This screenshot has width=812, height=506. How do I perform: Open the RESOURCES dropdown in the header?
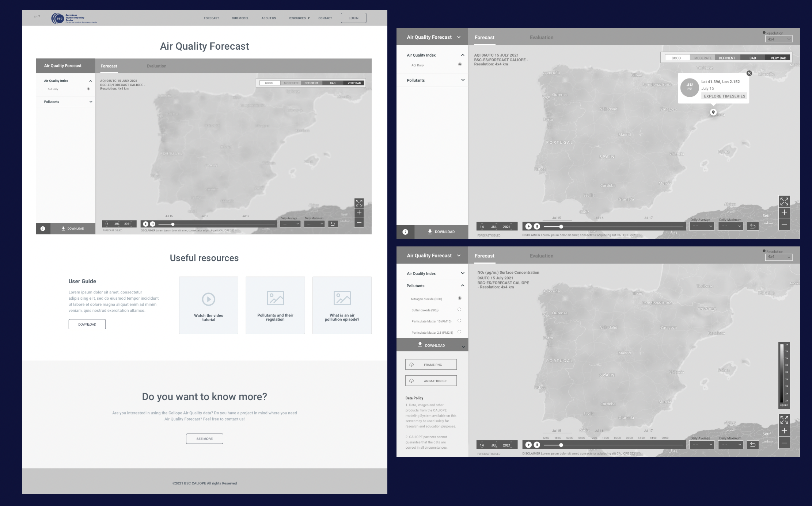click(299, 18)
